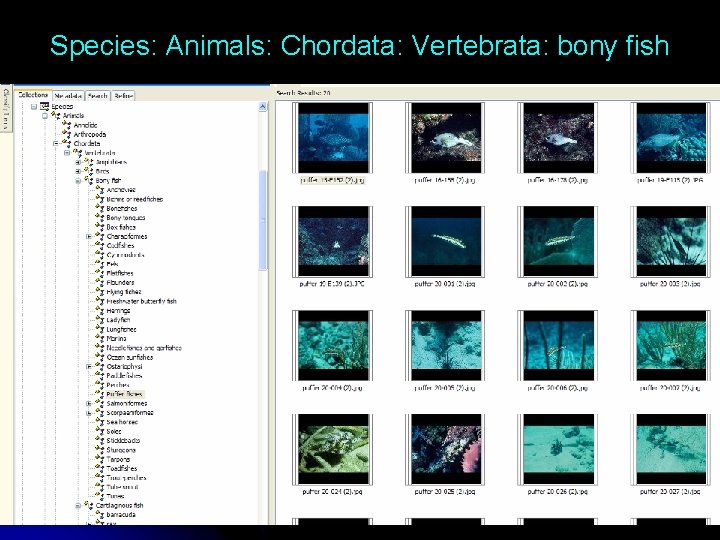720x540 pixels.
Task: Click the node icon beside Codfishes
Action: tap(100, 245)
